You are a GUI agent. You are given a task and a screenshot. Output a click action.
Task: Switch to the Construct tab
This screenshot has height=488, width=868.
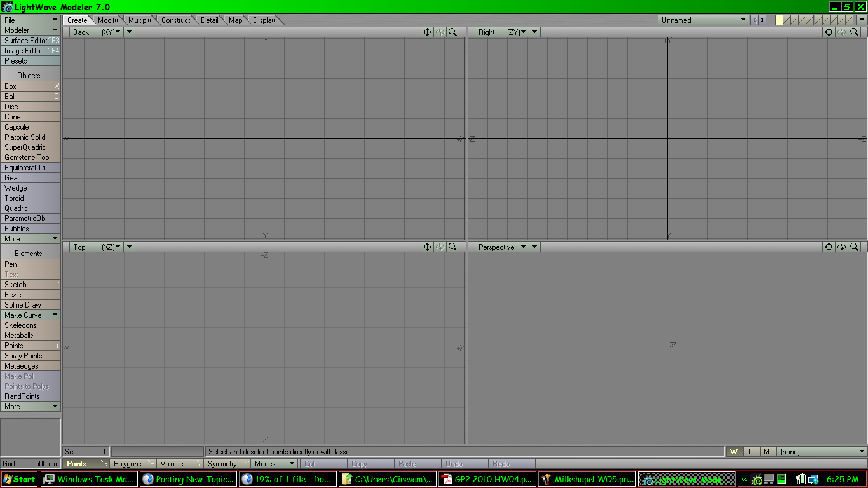point(175,20)
